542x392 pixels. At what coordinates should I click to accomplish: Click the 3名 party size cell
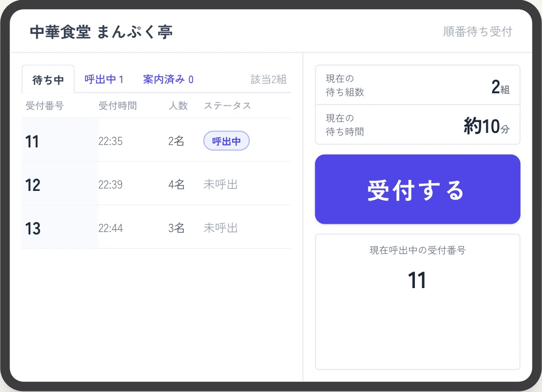click(x=176, y=228)
